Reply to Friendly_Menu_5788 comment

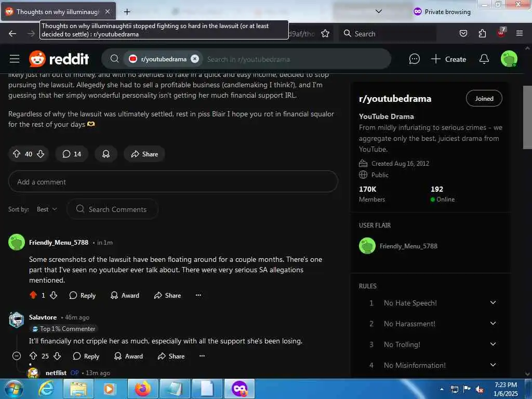[83, 296]
